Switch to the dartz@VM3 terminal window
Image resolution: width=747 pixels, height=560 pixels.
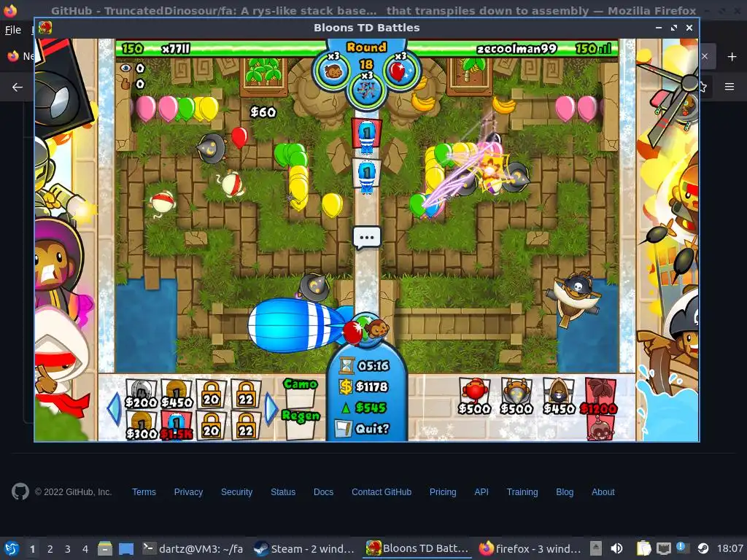coord(193,548)
